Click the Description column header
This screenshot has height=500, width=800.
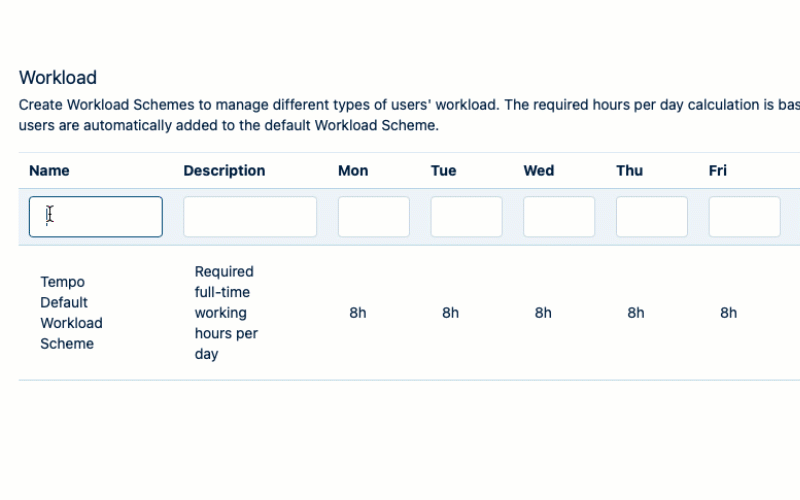[x=224, y=171]
